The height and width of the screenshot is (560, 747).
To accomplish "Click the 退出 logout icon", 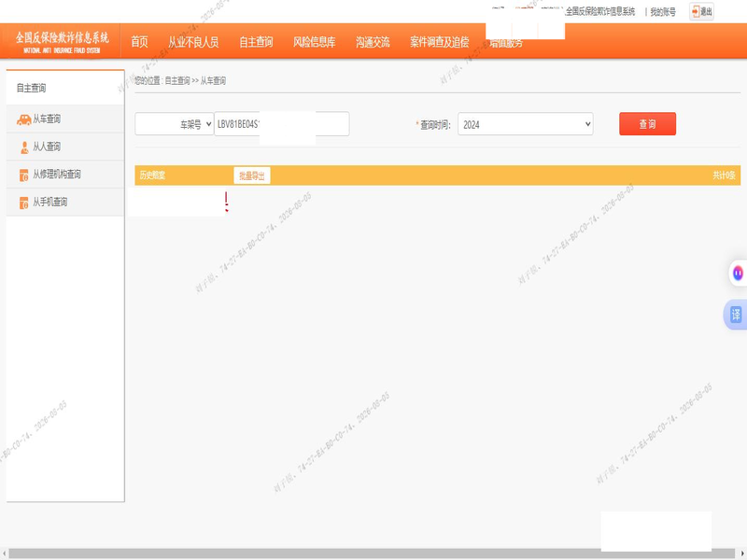I will click(x=701, y=11).
